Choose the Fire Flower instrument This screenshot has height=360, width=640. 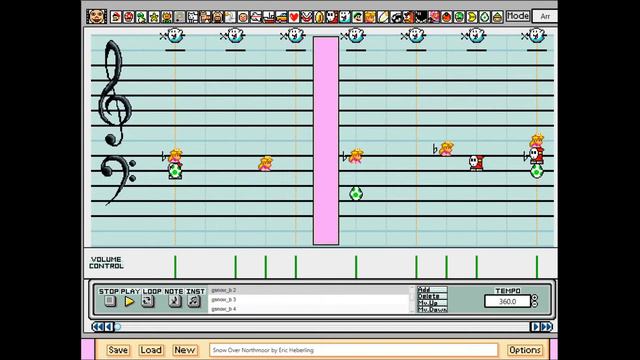(167, 17)
